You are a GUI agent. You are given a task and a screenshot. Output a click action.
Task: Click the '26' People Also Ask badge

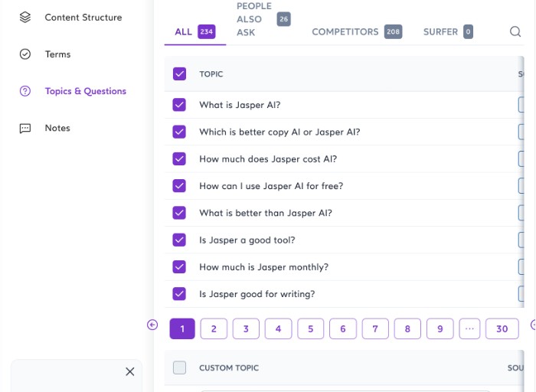[284, 19]
